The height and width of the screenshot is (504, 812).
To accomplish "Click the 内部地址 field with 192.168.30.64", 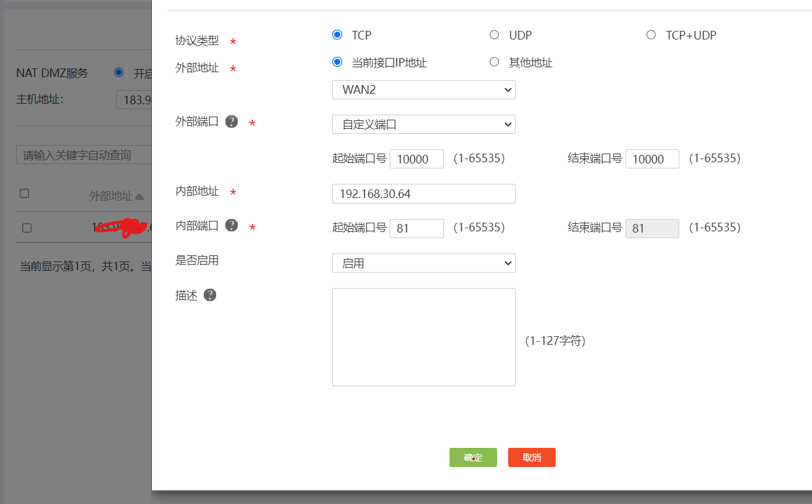I will coord(424,194).
